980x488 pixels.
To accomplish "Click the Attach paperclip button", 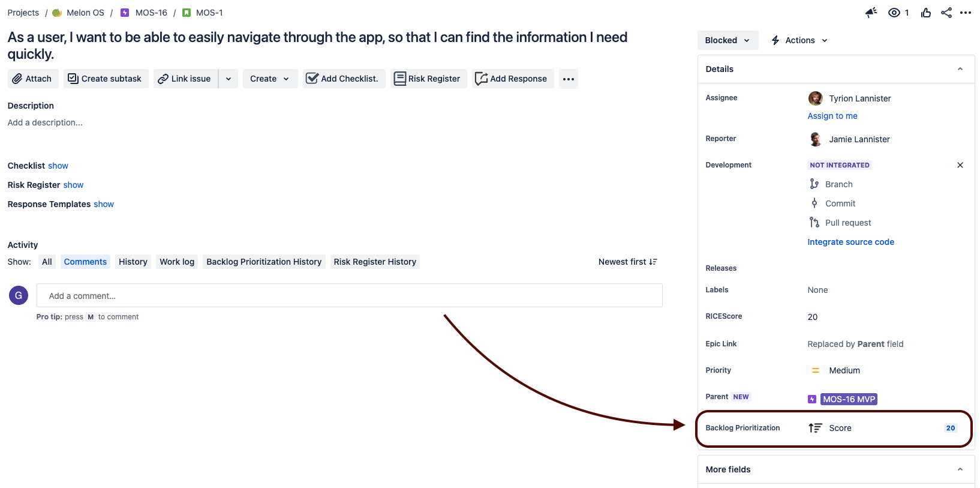I will [x=33, y=79].
